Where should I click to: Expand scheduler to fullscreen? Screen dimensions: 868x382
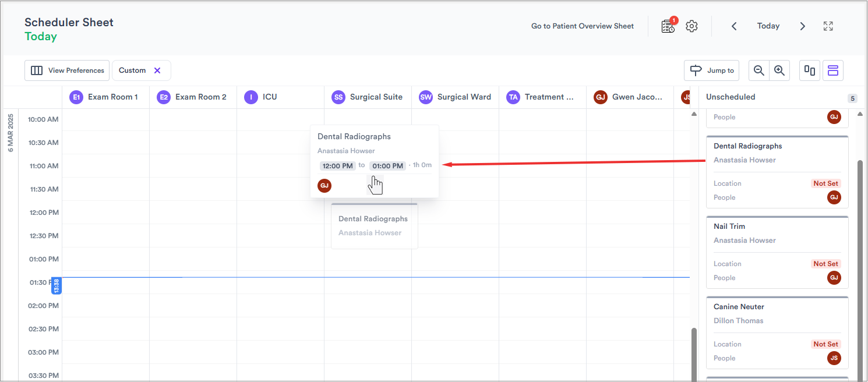point(828,26)
